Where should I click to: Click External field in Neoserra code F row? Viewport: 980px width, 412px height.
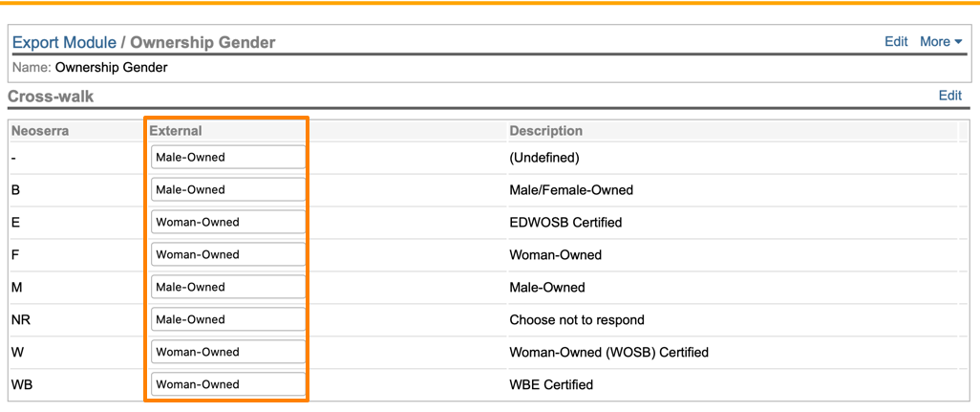point(227,255)
